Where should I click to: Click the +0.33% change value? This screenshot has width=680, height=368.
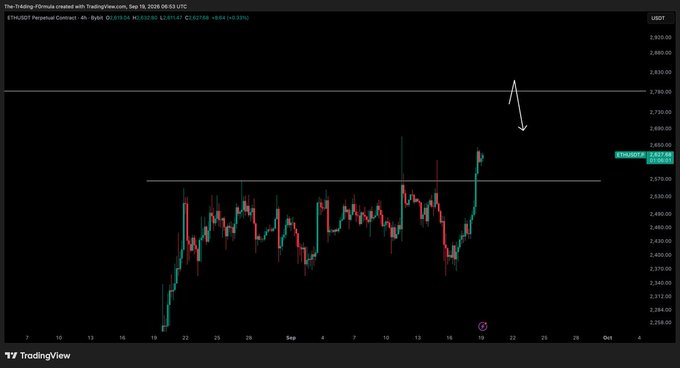tap(239, 18)
